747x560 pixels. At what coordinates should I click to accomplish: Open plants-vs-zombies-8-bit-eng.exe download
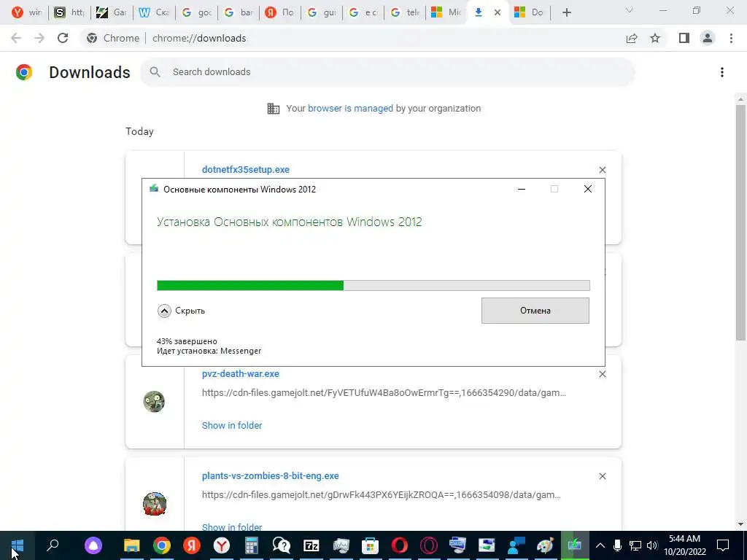271,475
